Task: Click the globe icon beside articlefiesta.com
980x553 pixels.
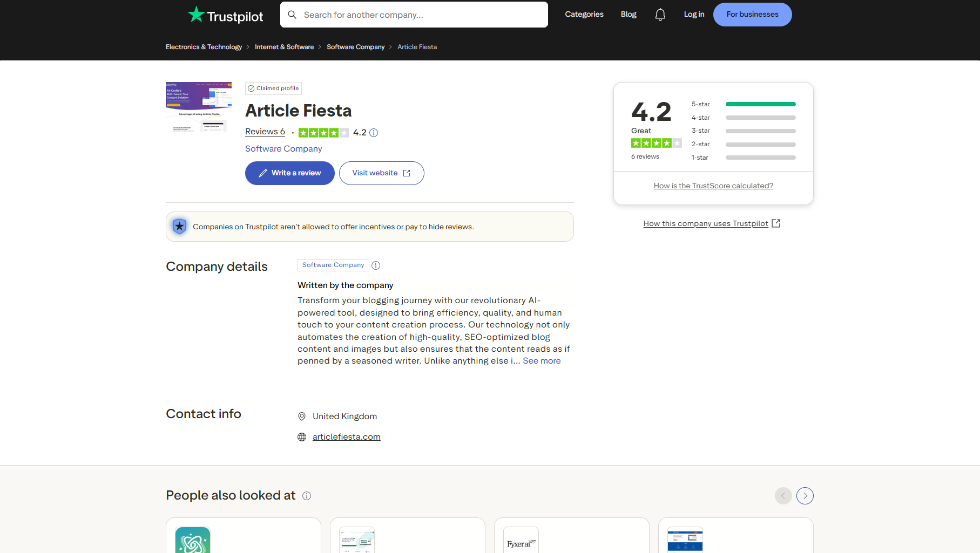Action: (302, 437)
